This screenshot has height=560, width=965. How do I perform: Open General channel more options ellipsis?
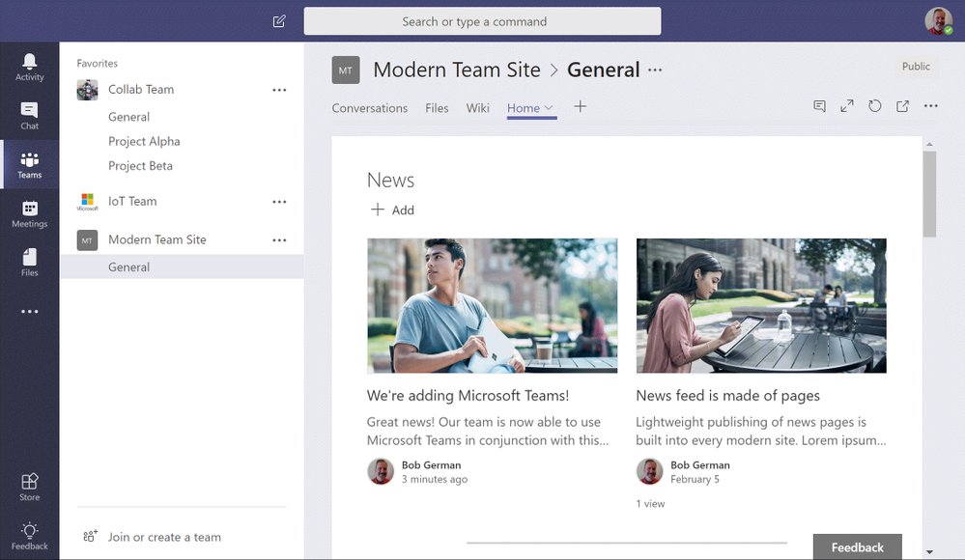(x=655, y=70)
